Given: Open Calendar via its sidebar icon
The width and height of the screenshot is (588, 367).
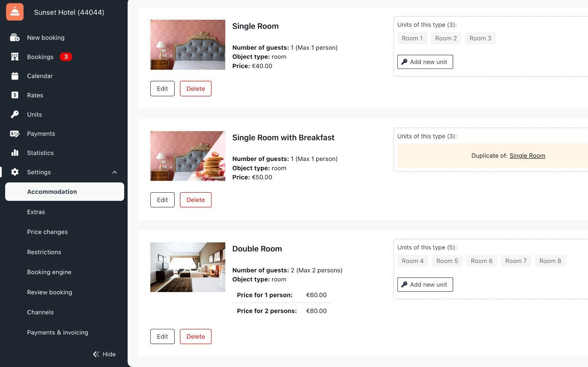Looking at the screenshot, I should tap(15, 76).
